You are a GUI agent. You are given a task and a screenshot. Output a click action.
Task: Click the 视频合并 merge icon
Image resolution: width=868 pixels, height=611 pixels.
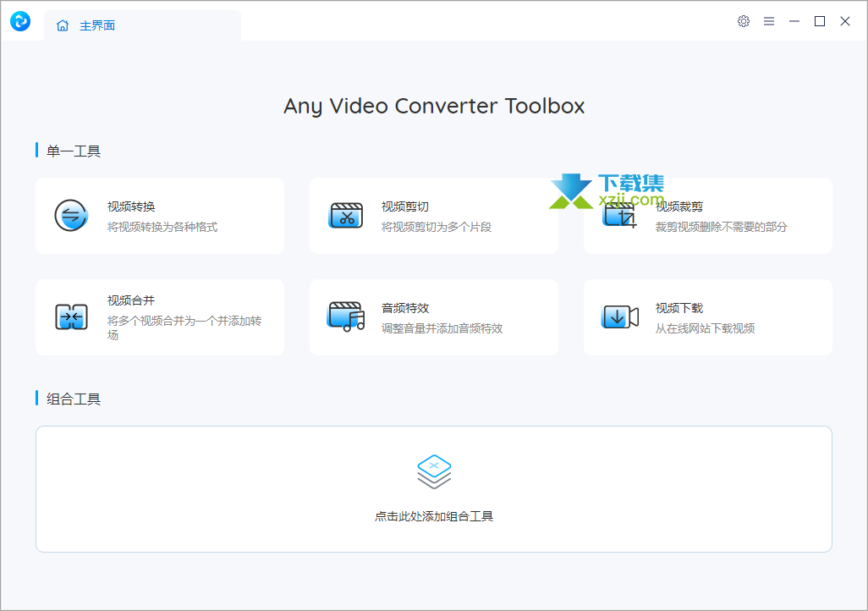click(x=71, y=317)
